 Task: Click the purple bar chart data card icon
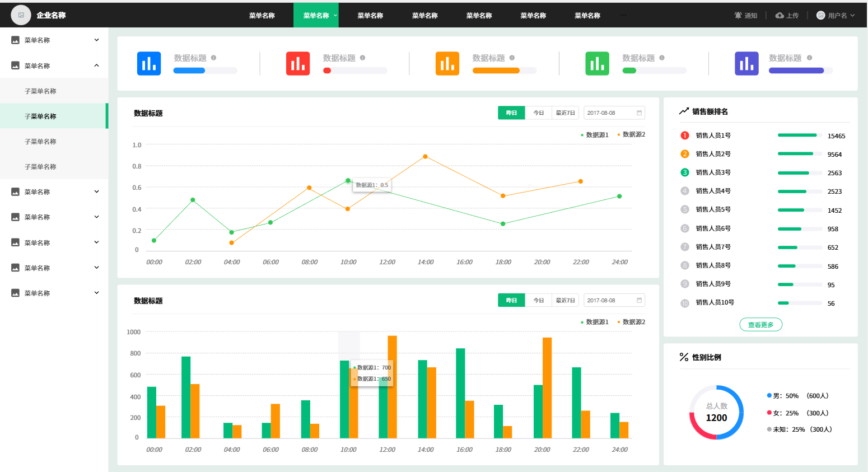746,63
